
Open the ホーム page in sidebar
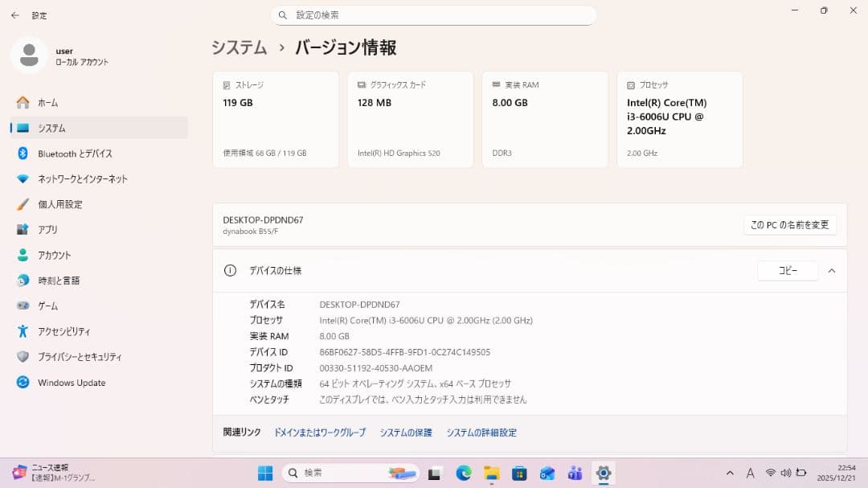pyautogui.click(x=47, y=103)
